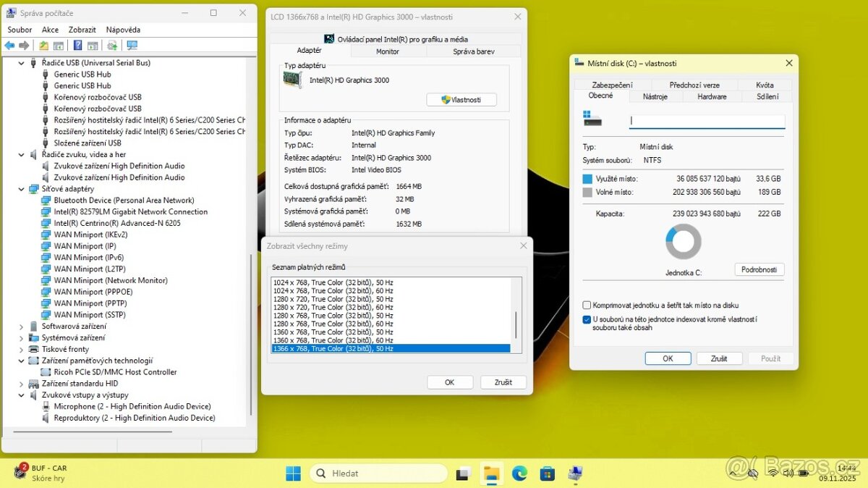This screenshot has height=488, width=868.
Task: Open Help via the question mark toolbar icon
Action: [x=77, y=45]
